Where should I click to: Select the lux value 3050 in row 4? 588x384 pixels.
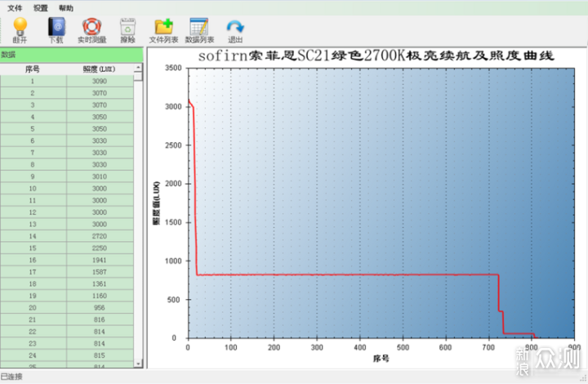click(100, 117)
